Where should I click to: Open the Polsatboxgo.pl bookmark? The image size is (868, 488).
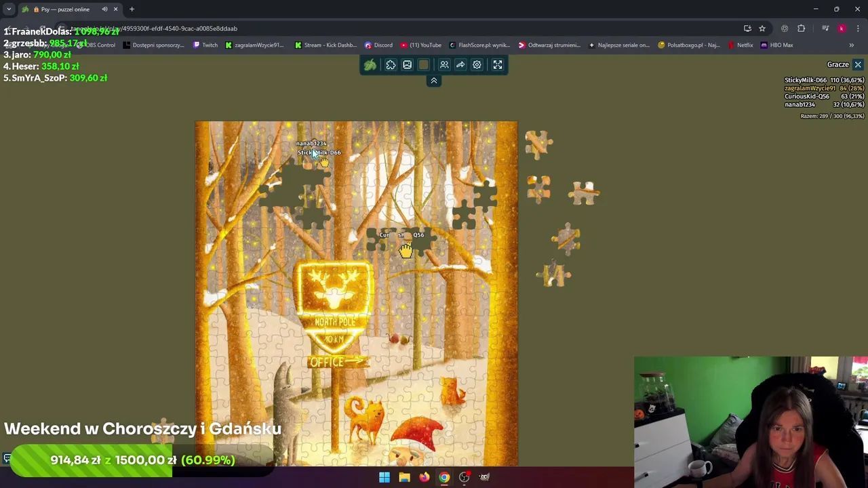click(689, 45)
